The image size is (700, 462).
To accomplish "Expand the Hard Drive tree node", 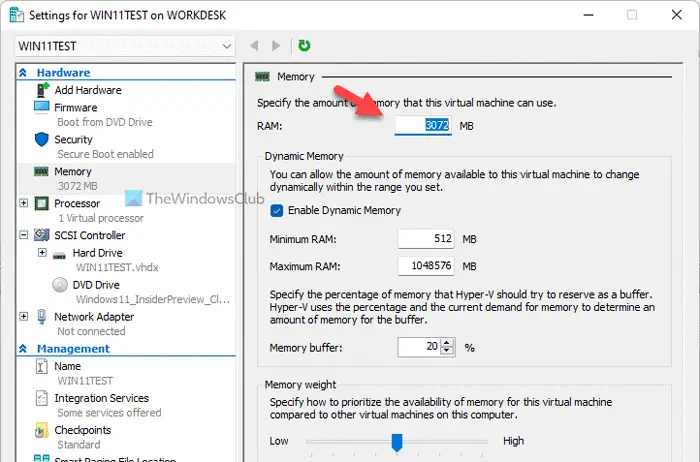I will pyautogui.click(x=42, y=253).
